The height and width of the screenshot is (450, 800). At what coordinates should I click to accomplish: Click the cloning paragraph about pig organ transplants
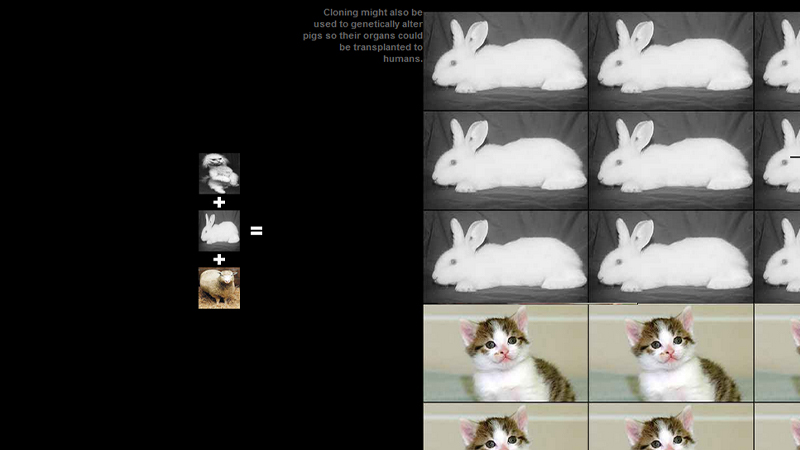click(363, 36)
